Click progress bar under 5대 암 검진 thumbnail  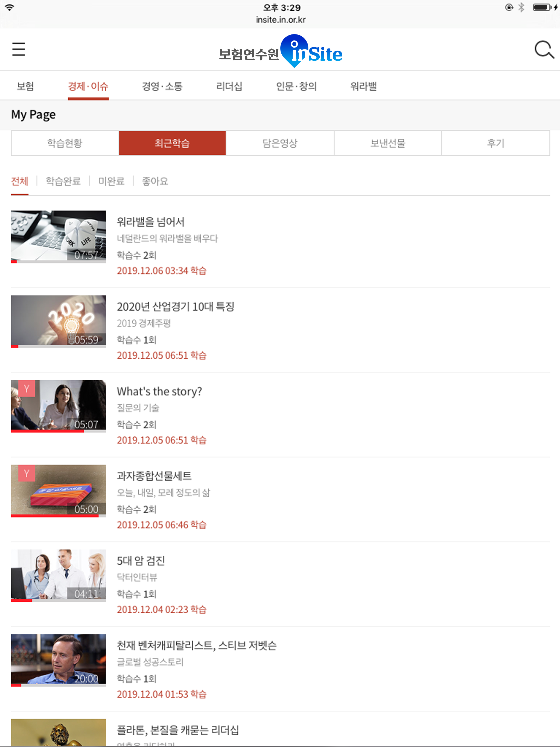[59, 601]
